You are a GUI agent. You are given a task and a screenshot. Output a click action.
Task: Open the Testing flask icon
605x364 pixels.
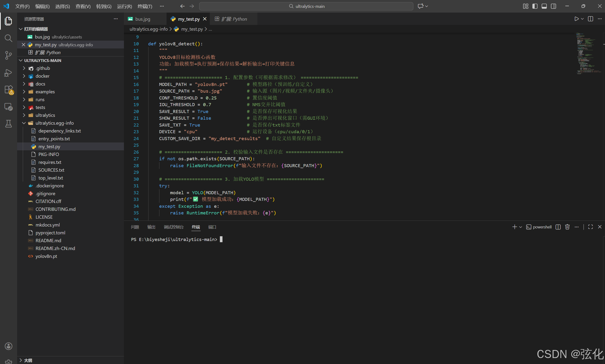[x=8, y=124]
